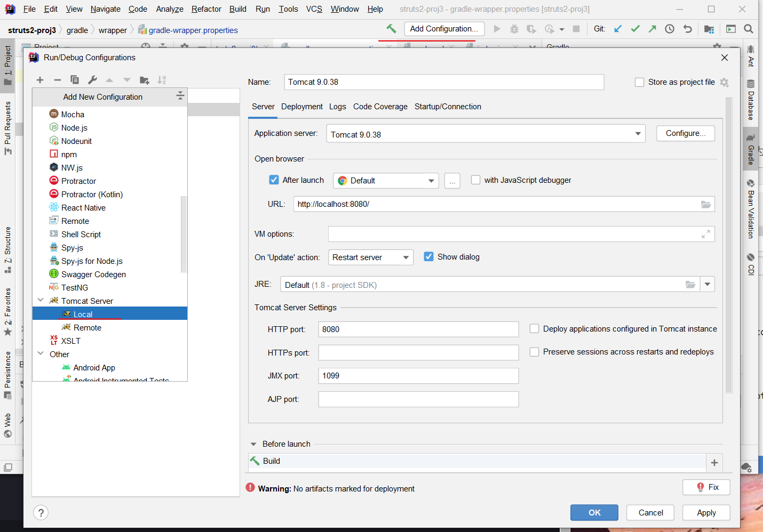Switch to the Logs tab
The width and height of the screenshot is (763, 532).
click(338, 107)
